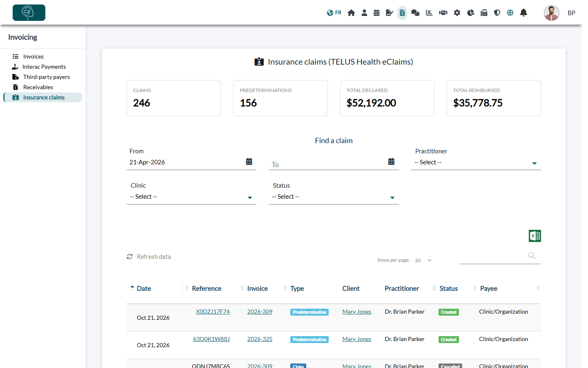
Task: Open the Practitioner select dropdown
Action: tap(476, 163)
